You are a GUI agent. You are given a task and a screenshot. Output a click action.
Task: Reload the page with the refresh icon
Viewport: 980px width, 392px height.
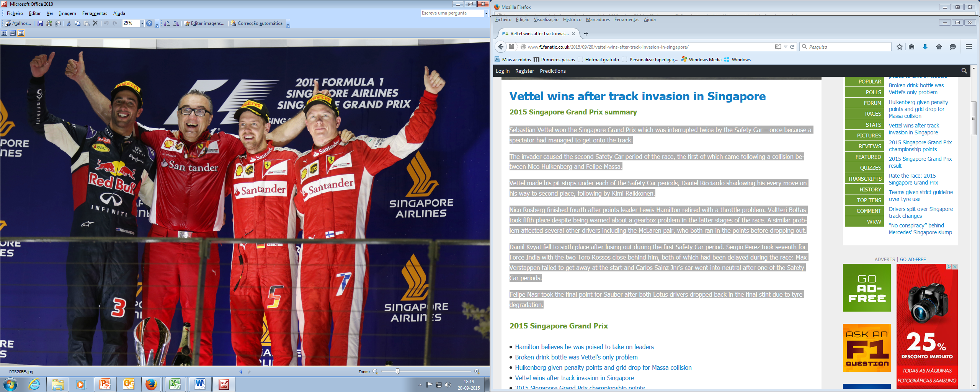(792, 47)
